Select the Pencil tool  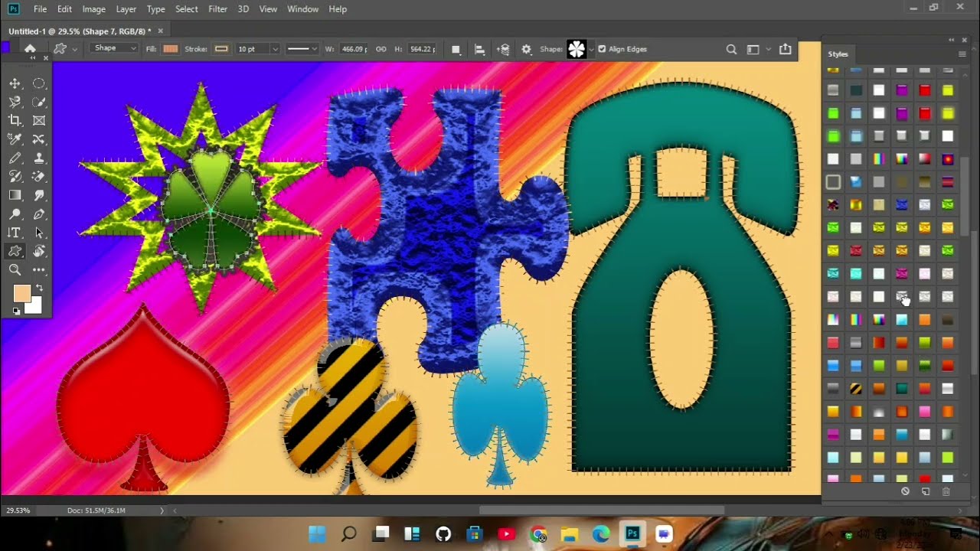click(15, 158)
